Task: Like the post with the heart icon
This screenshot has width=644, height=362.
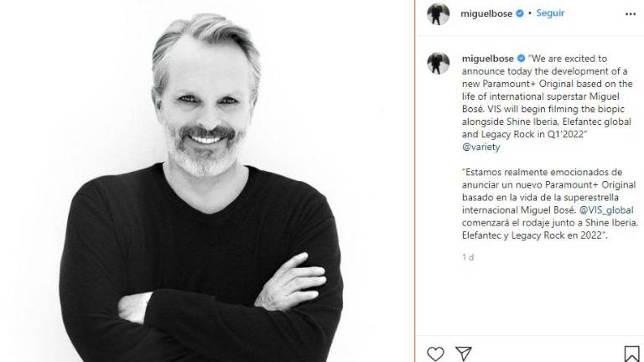Action: coord(435,354)
